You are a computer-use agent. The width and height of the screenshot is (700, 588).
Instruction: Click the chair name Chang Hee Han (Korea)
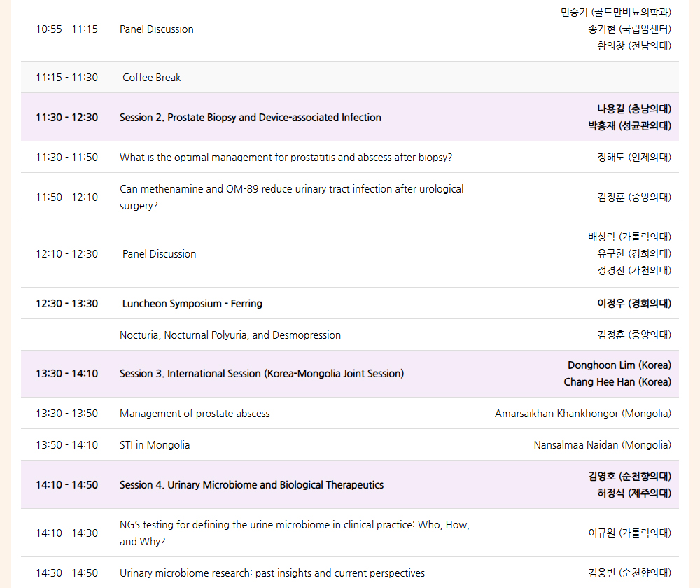pos(617,382)
